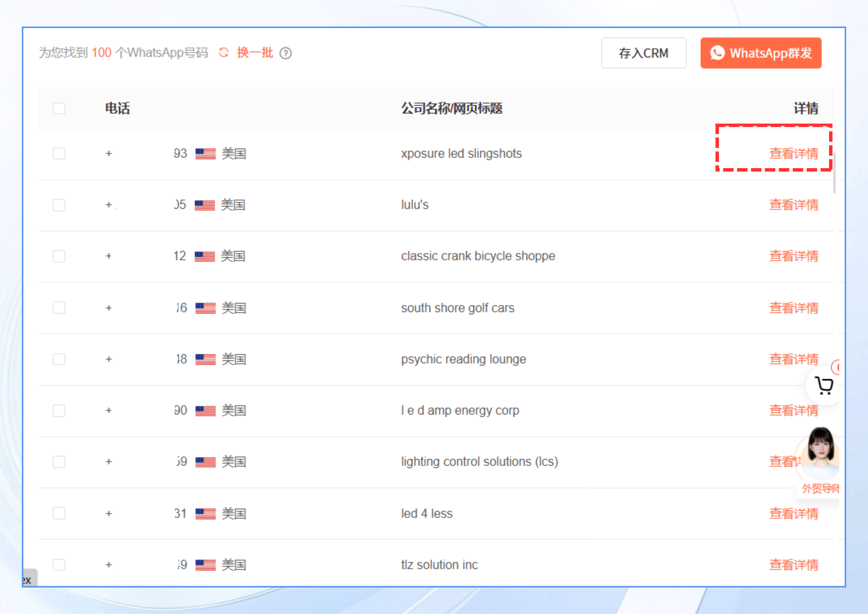Click company name psychic reading lounge
Viewport: 868px width, 614px height.
463,359
